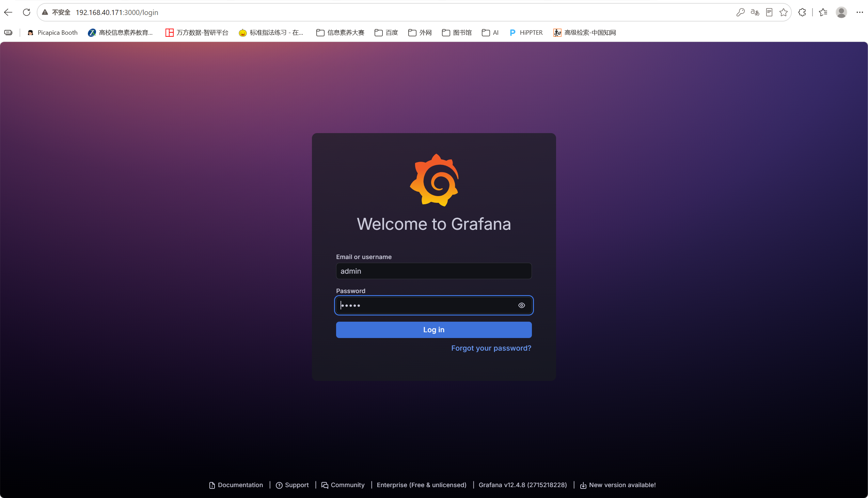Toggle password visibility with the eye icon
Viewport: 868px width, 498px height.
click(521, 305)
